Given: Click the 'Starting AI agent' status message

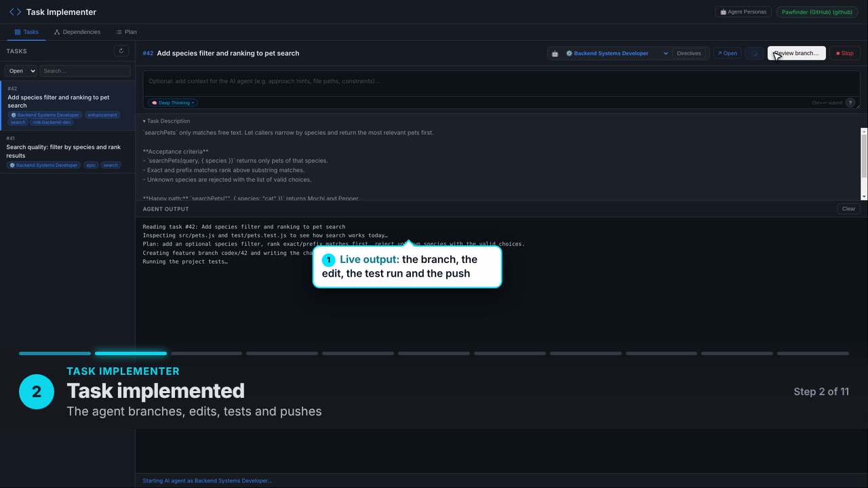Looking at the screenshot, I should (x=208, y=481).
